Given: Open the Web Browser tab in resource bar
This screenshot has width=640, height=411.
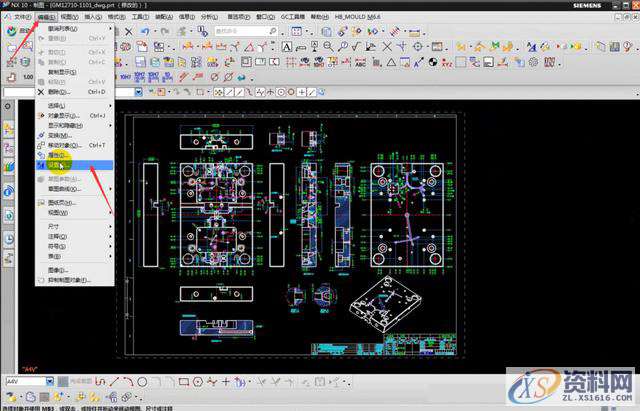Looking at the screenshot, I should pyautogui.click(x=8, y=190).
